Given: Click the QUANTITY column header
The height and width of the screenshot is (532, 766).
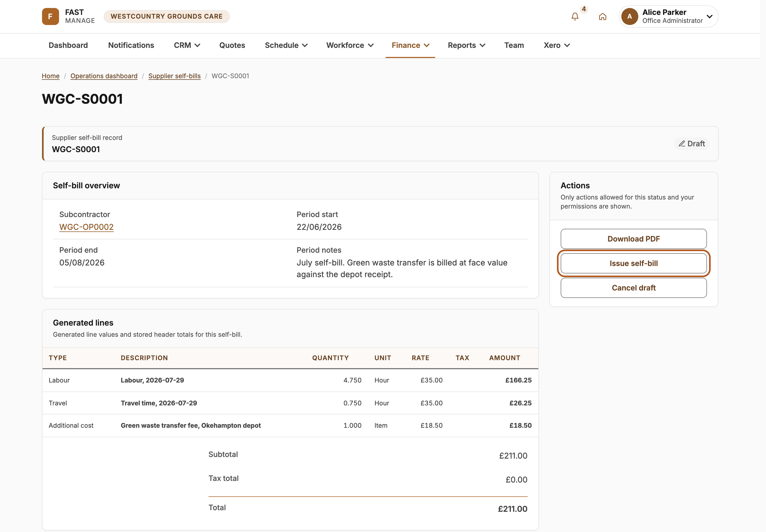Looking at the screenshot, I should (x=330, y=358).
